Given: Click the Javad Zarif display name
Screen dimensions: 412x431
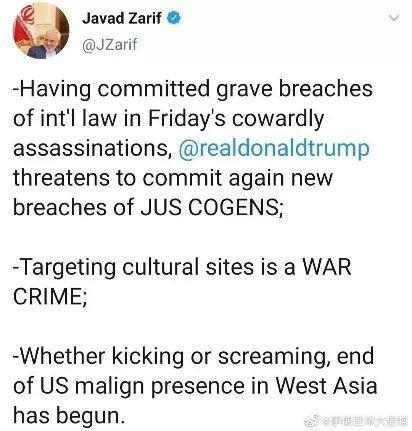Looking at the screenshot, I should (x=122, y=18).
